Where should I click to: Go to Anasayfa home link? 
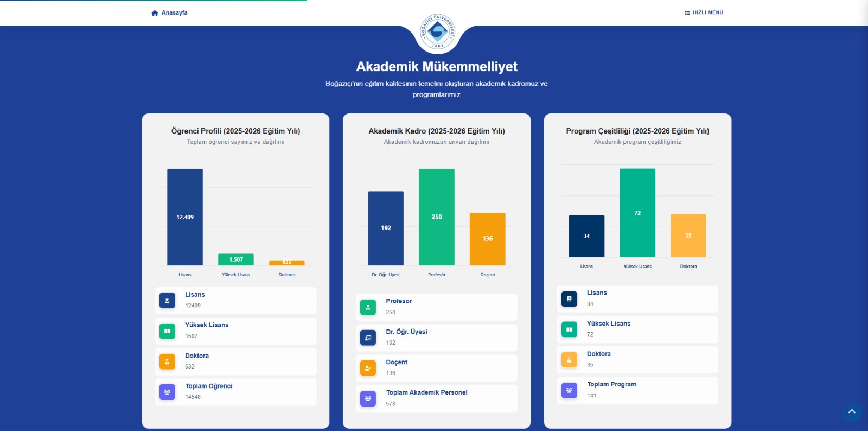tap(169, 12)
